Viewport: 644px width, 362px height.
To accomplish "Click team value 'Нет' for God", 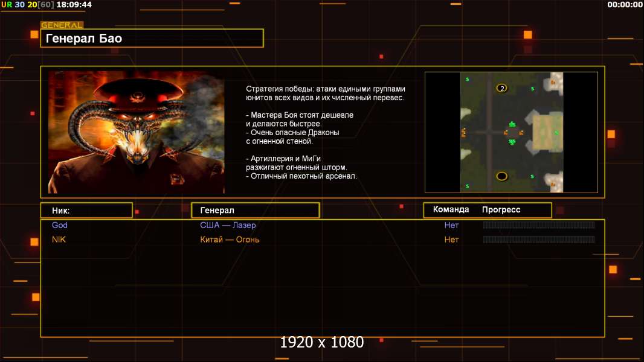I will click(451, 225).
